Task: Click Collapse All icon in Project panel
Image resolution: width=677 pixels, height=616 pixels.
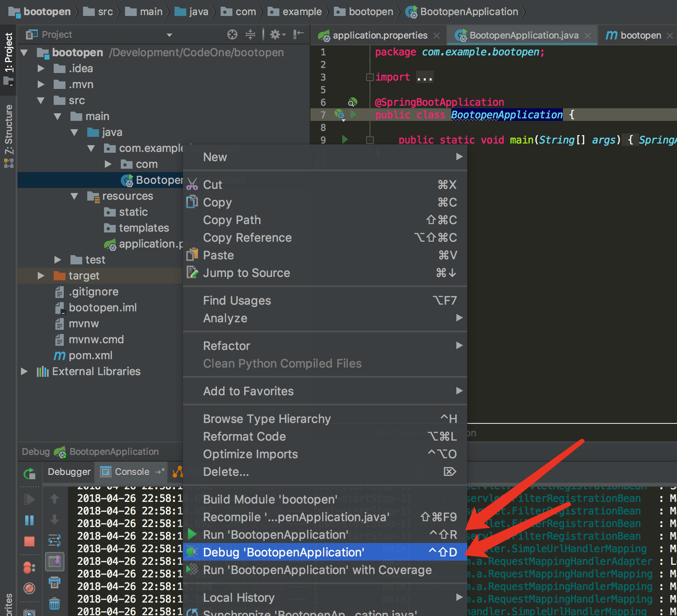Action: 250,34
